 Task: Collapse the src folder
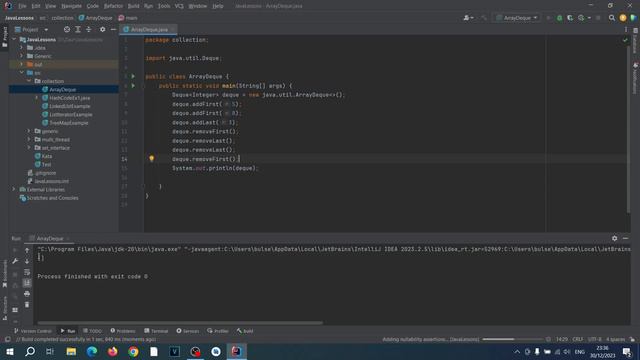[22, 73]
